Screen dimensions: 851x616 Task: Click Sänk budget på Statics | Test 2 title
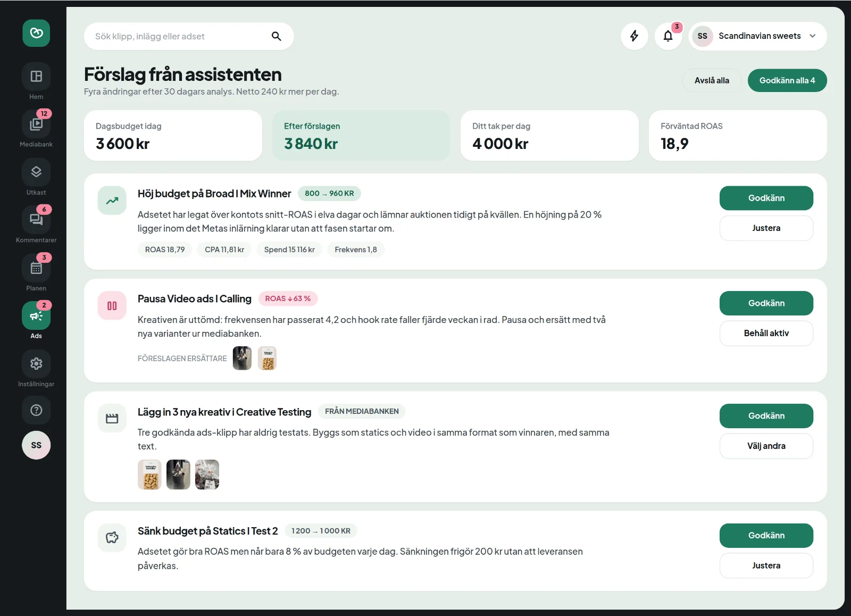(x=208, y=531)
